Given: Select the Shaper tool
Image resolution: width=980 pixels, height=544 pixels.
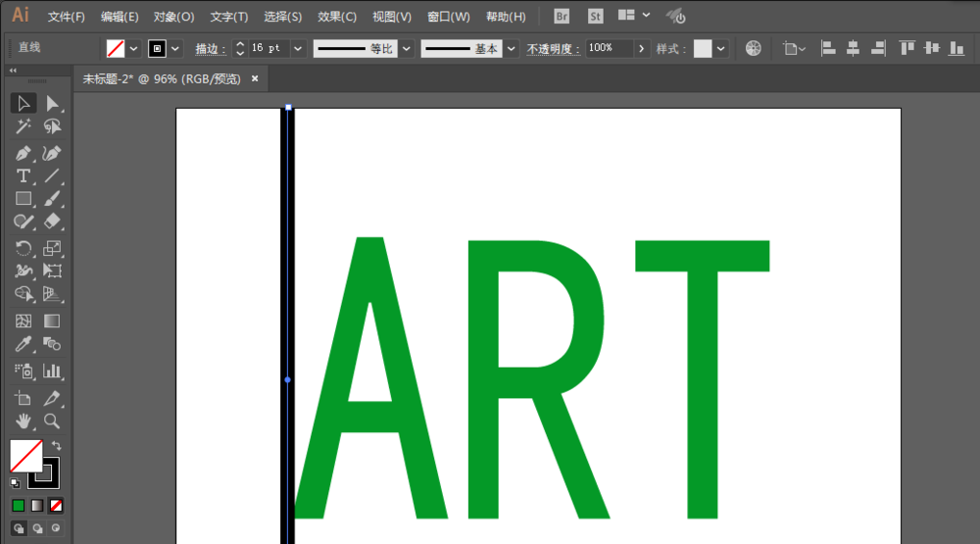Looking at the screenshot, I should [24, 222].
